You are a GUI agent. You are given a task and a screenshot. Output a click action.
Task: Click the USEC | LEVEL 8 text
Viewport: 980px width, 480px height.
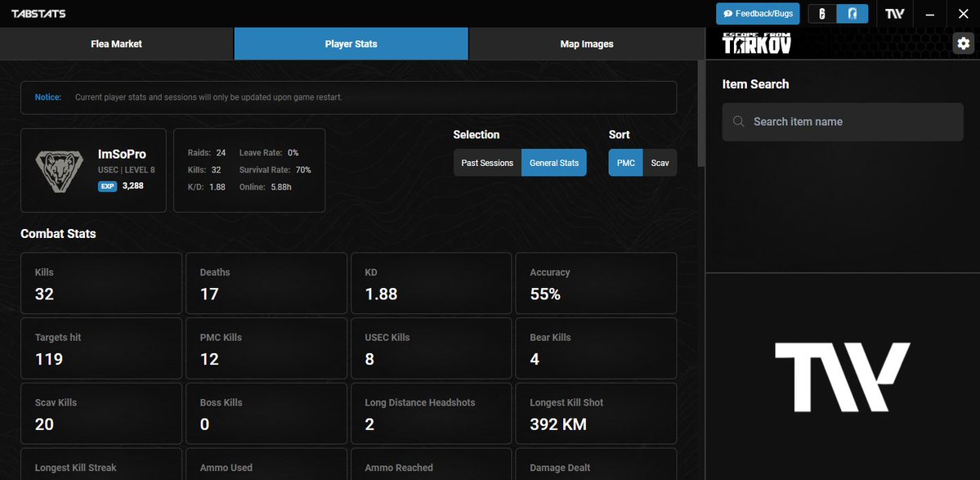(x=126, y=170)
